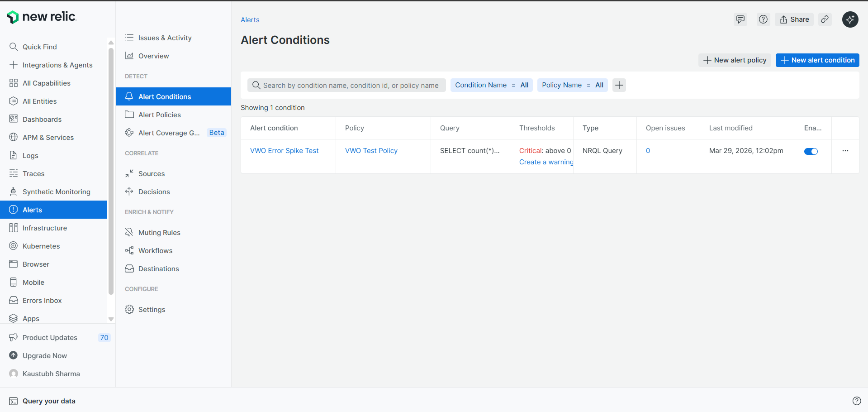Screen dimensions: 868x412
Task: Select Alerts in main sidebar
Action: coord(53,210)
